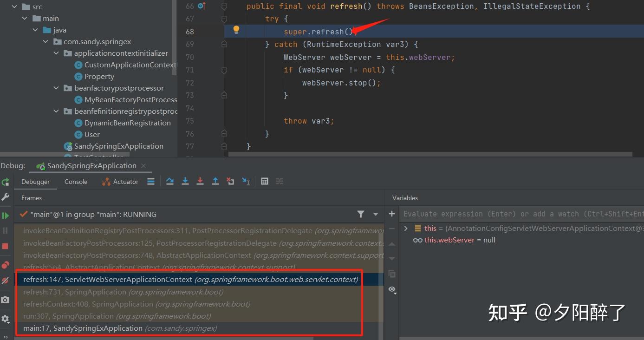Open View Breakpoints dialog icon
This screenshot has width=644, height=340.
point(6,265)
